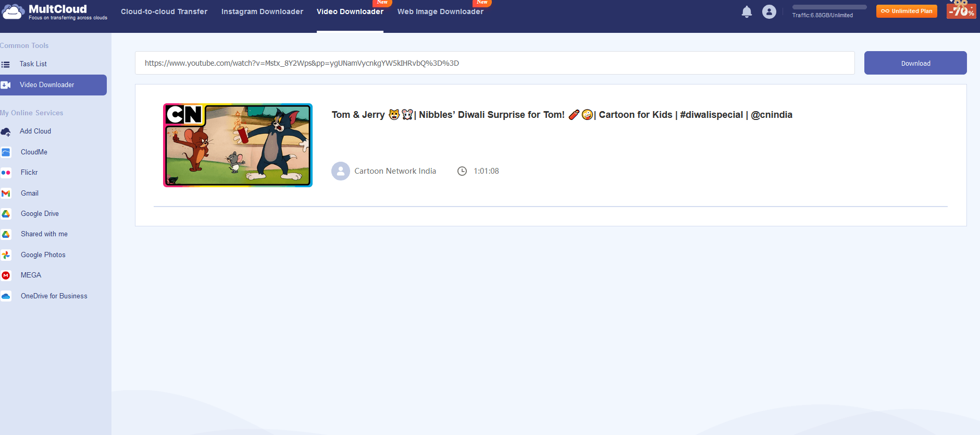Open Google Photos in the sidebar
The image size is (980, 435).
pos(43,255)
